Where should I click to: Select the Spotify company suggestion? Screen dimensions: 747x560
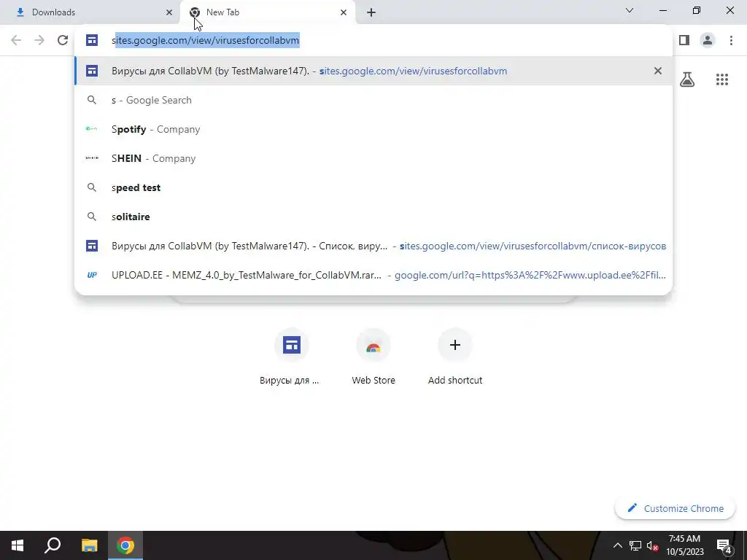[x=373, y=129]
